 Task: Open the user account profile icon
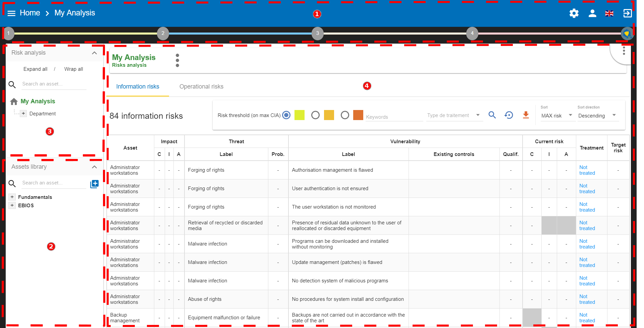pyautogui.click(x=592, y=13)
